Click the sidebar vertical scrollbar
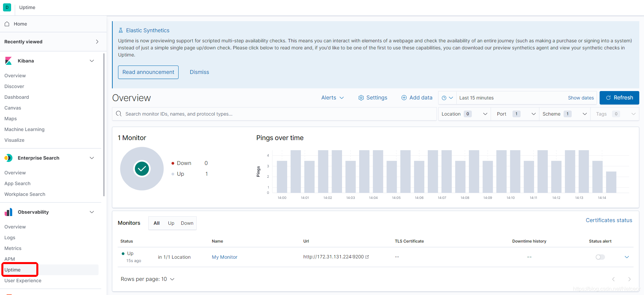The width and height of the screenshot is (644, 295). 104,124
